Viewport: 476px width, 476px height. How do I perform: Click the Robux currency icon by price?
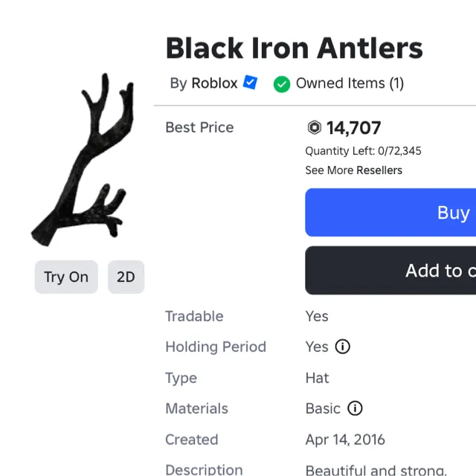(315, 128)
